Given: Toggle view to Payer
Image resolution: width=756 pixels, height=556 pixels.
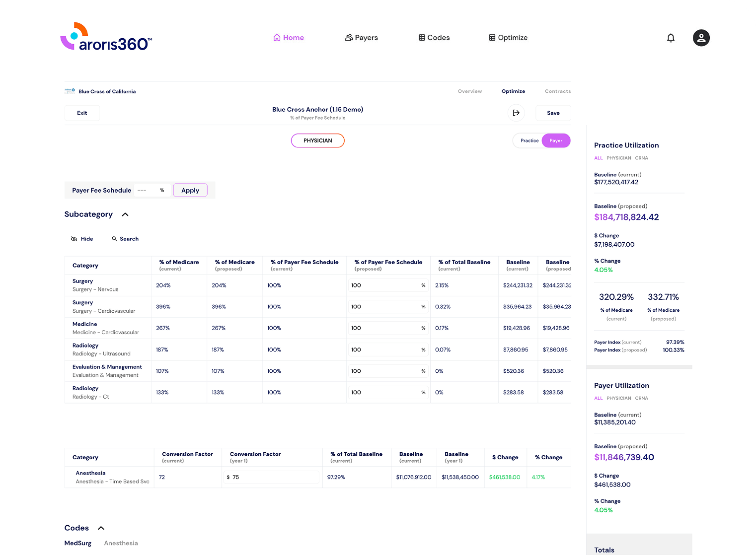Looking at the screenshot, I should point(556,140).
